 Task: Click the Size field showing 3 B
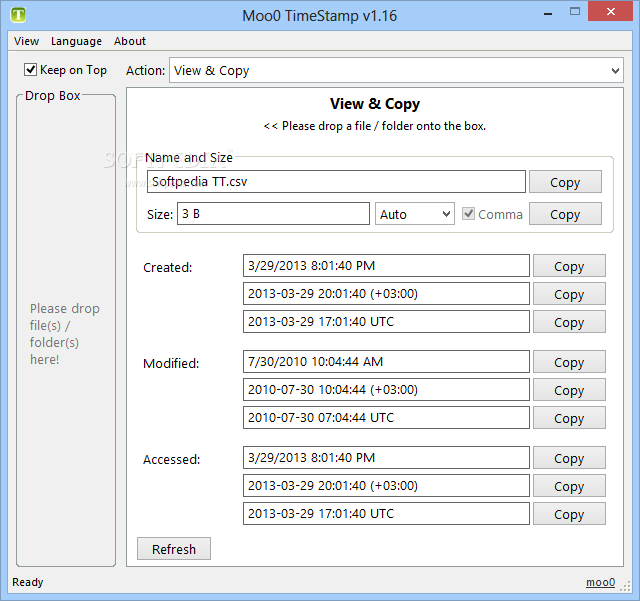(x=273, y=214)
